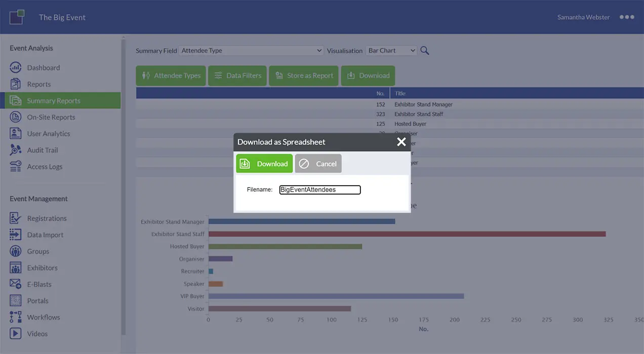Click the Workflows icon in sidebar
644x354 pixels.
click(x=16, y=317)
